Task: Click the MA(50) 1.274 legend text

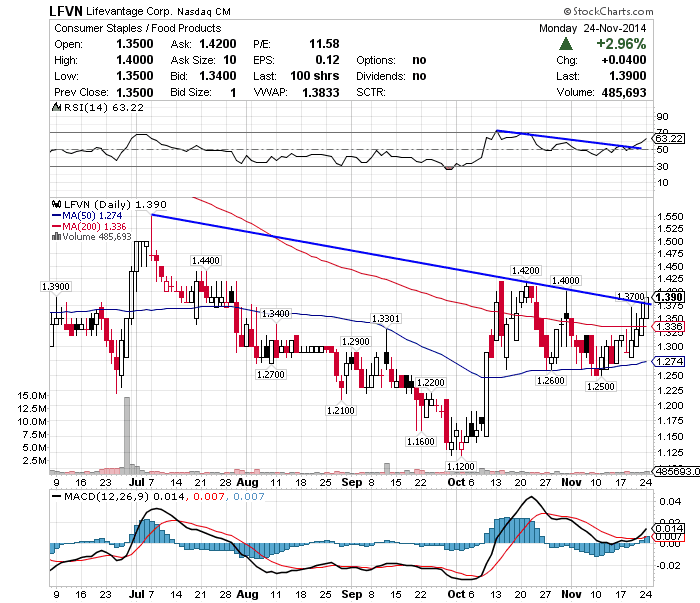Action: pyautogui.click(x=92, y=216)
